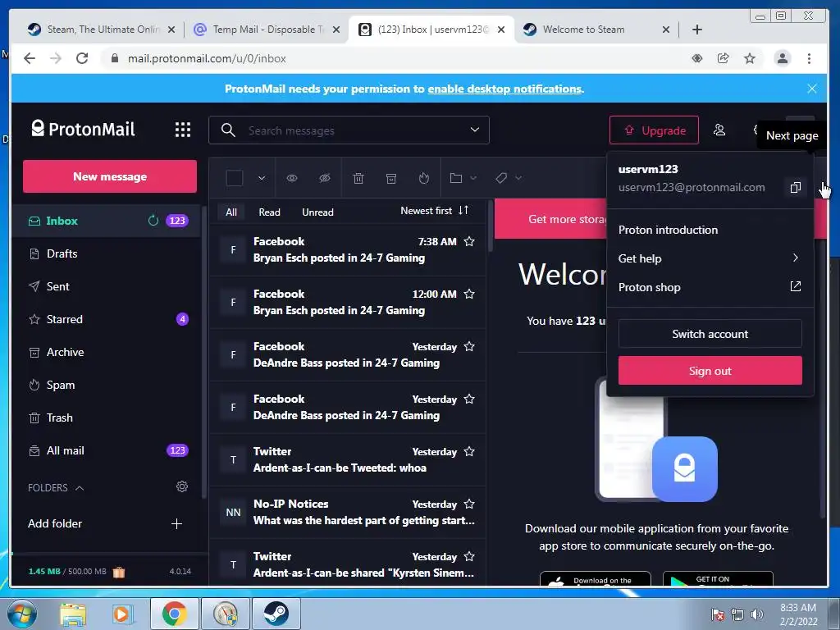The height and width of the screenshot is (630, 840).
Task: Open the contacts icon near Upgrade
Action: (719, 130)
